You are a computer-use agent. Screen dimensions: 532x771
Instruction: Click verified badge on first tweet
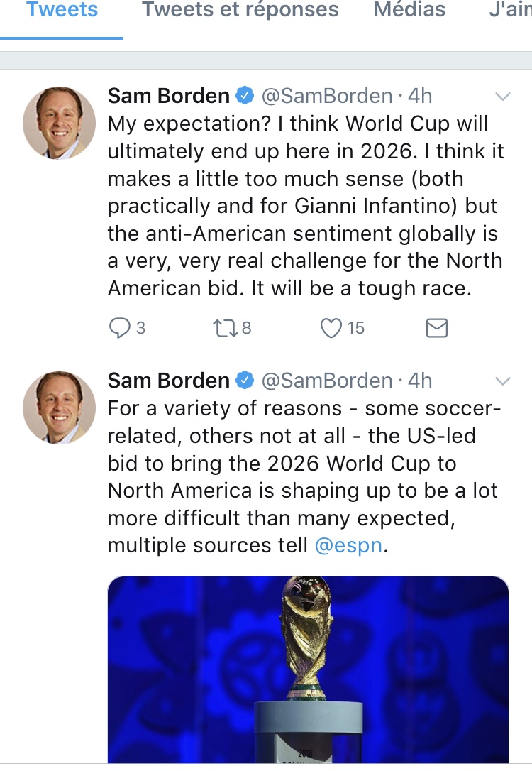click(244, 95)
